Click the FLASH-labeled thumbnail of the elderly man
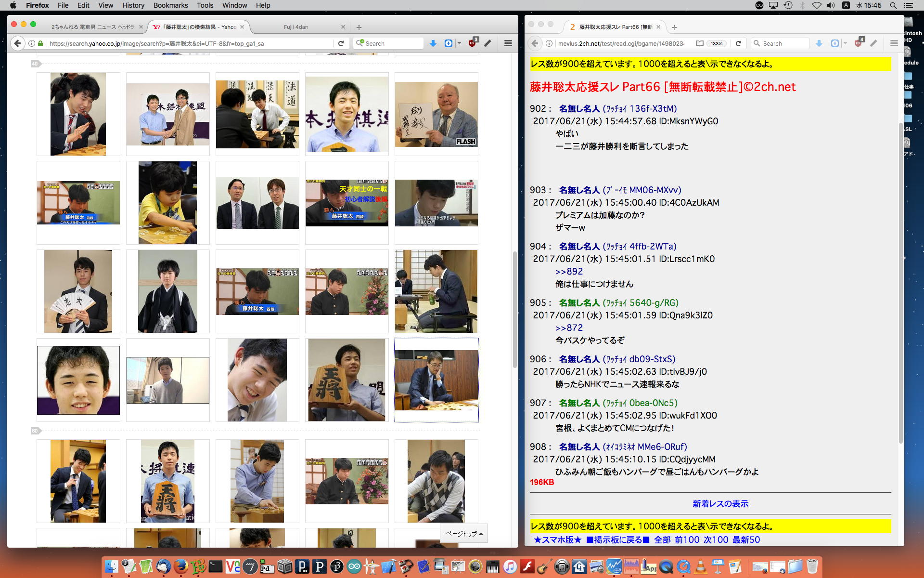 pos(436,114)
